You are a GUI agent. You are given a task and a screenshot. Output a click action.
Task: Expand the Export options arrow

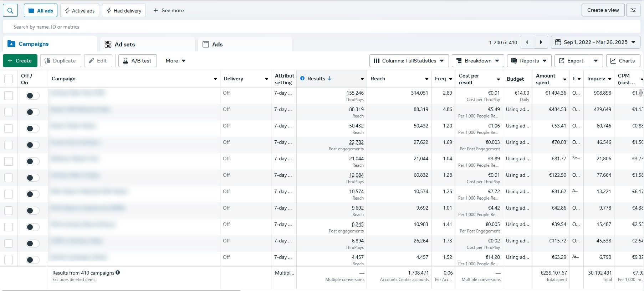tap(596, 61)
